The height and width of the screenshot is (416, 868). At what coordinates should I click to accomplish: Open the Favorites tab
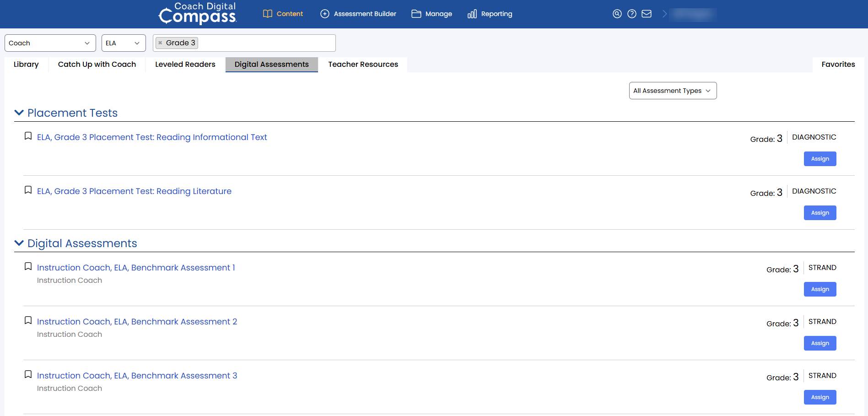point(838,65)
